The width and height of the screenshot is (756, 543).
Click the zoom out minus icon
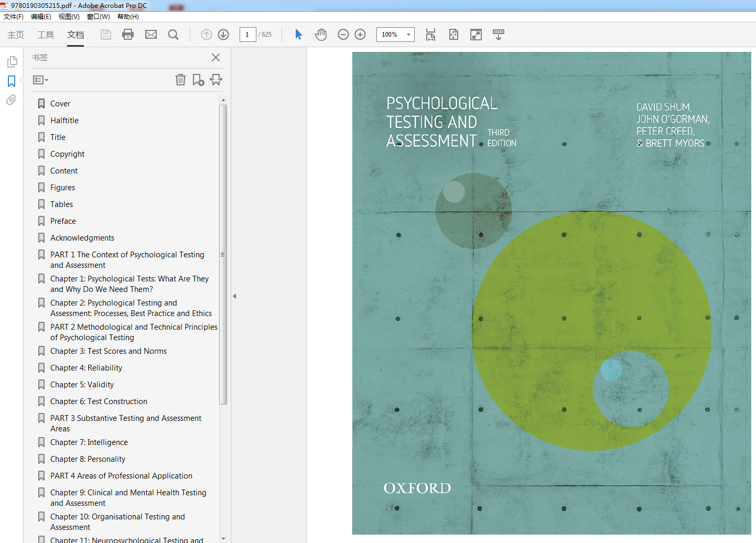(343, 35)
